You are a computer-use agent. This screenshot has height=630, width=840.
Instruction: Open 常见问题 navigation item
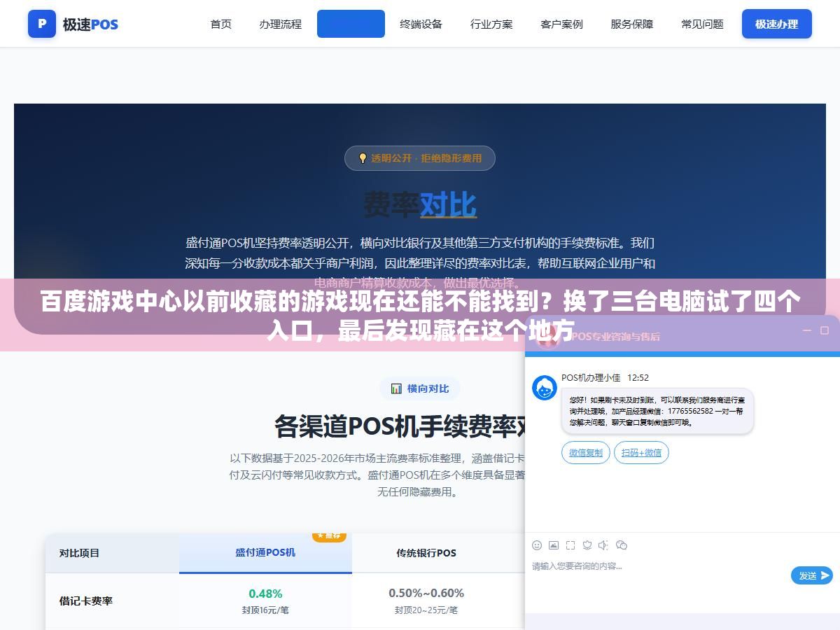tap(702, 24)
